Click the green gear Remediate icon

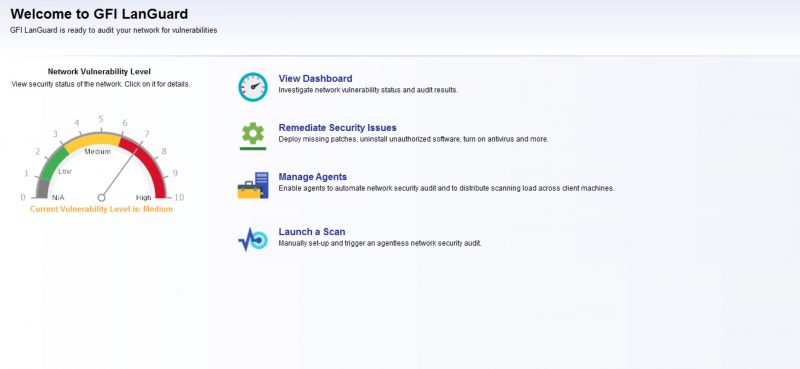[253, 136]
